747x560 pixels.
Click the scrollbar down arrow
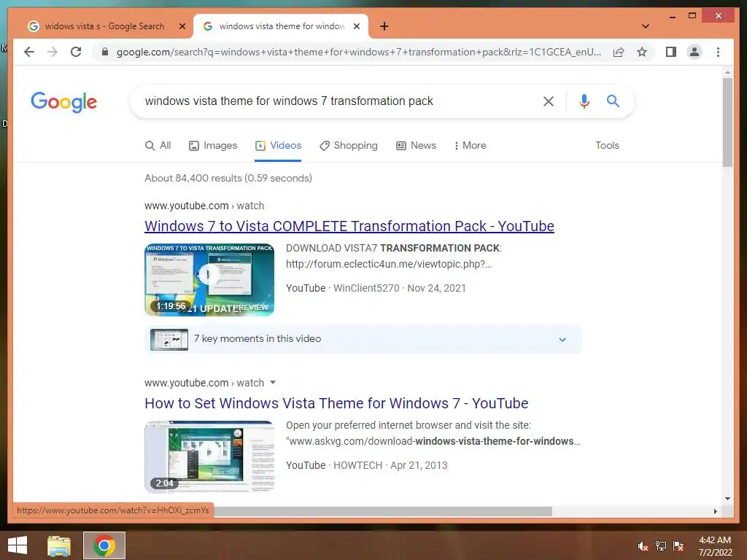727,499
